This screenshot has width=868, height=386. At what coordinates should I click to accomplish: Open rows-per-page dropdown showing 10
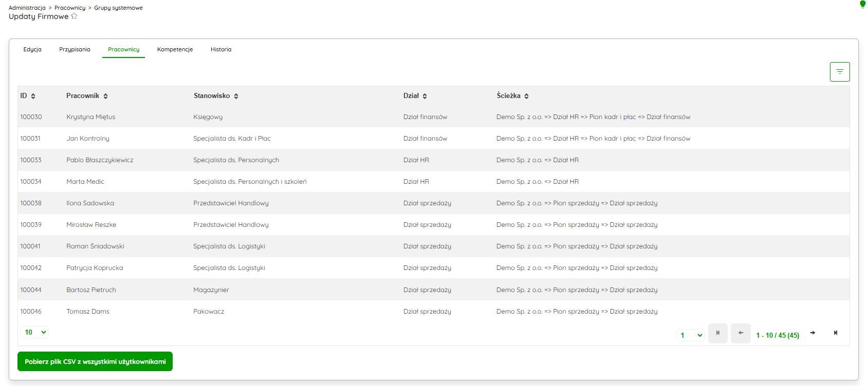click(35, 332)
